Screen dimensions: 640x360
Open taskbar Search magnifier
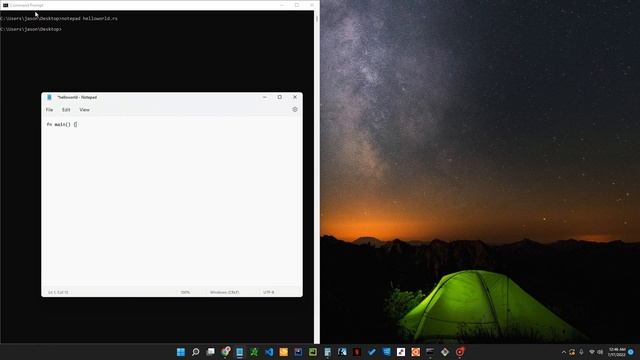tap(196, 352)
